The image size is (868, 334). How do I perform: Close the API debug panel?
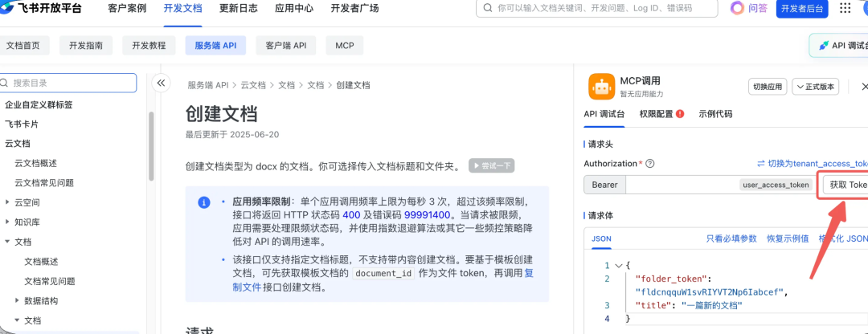[x=864, y=87]
